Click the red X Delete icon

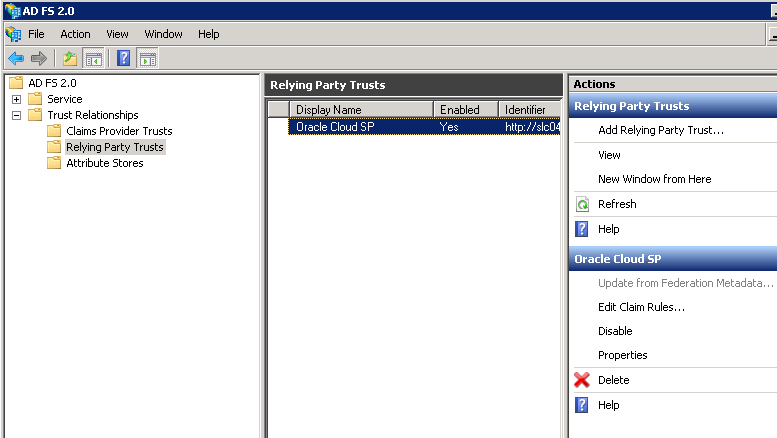click(582, 380)
